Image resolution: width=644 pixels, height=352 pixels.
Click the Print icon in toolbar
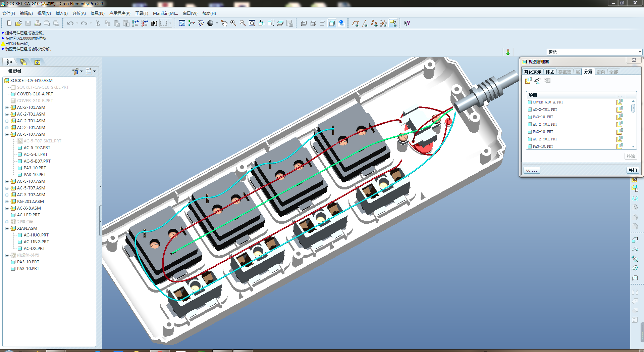37,23
